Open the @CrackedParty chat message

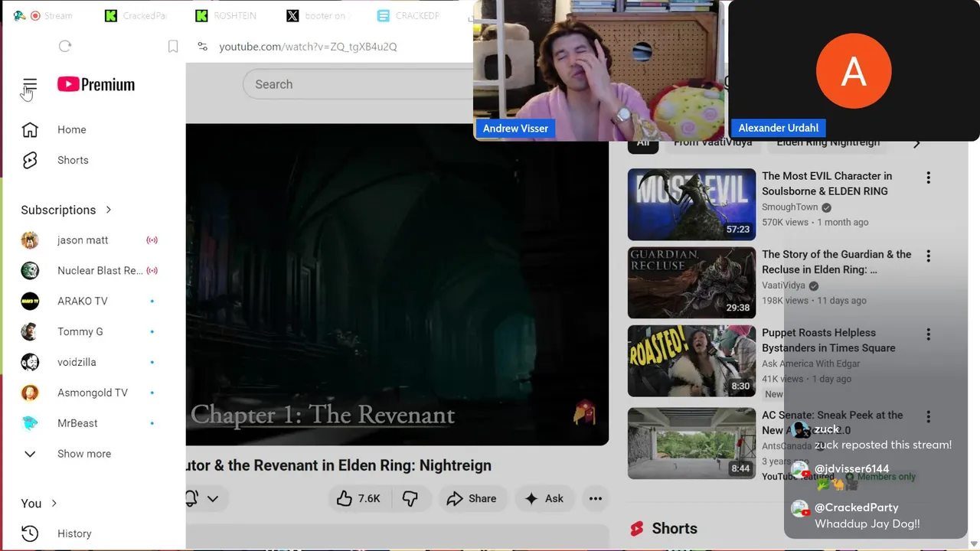click(867, 516)
